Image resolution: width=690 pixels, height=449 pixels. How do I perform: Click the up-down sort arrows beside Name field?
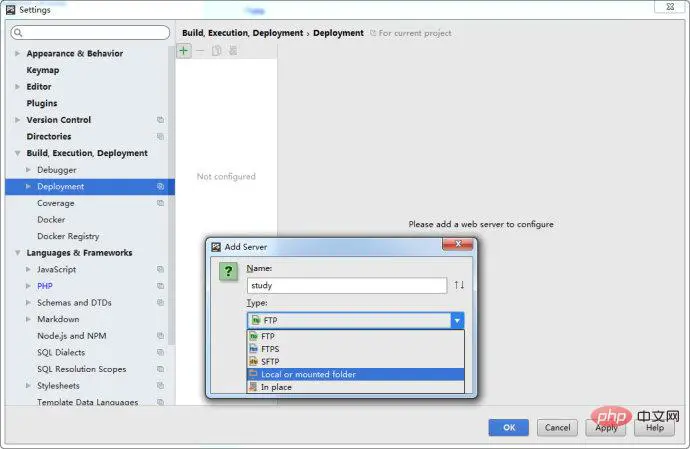459,285
